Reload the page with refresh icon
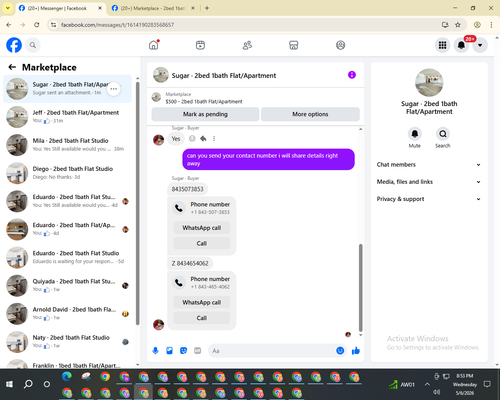The width and height of the screenshot is (500, 400). pyautogui.click(x=37, y=25)
